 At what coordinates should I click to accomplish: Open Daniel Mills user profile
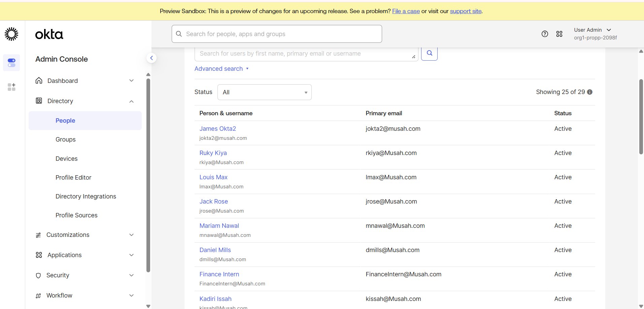[x=215, y=250]
